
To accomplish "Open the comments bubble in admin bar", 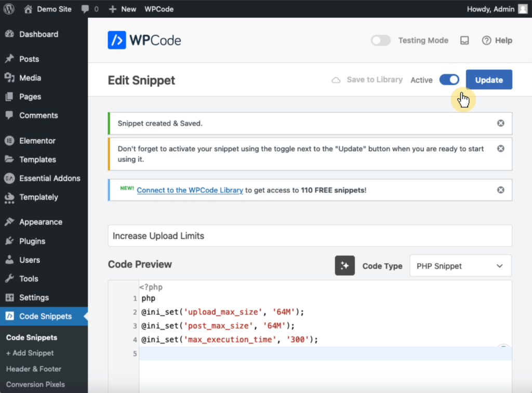I will (90, 9).
